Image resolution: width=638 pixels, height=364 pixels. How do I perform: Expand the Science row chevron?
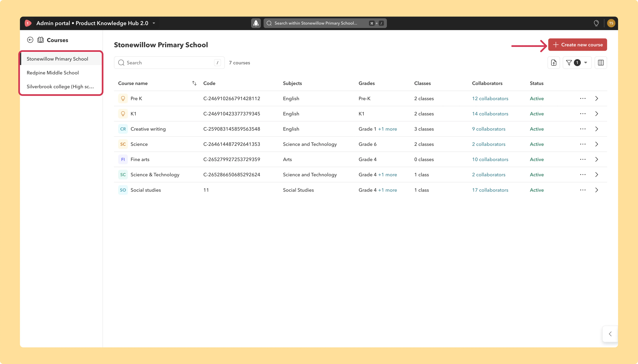click(596, 144)
